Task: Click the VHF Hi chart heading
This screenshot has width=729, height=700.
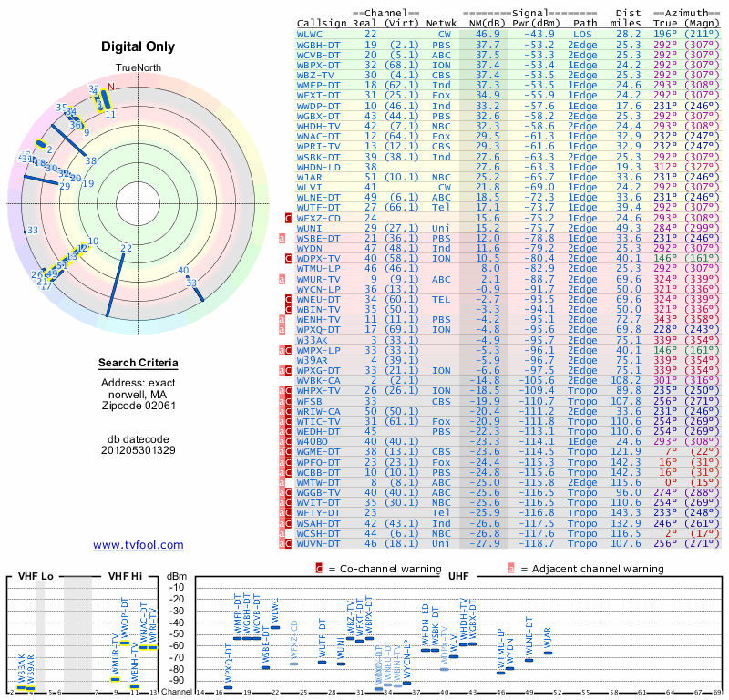Action: tap(125, 576)
